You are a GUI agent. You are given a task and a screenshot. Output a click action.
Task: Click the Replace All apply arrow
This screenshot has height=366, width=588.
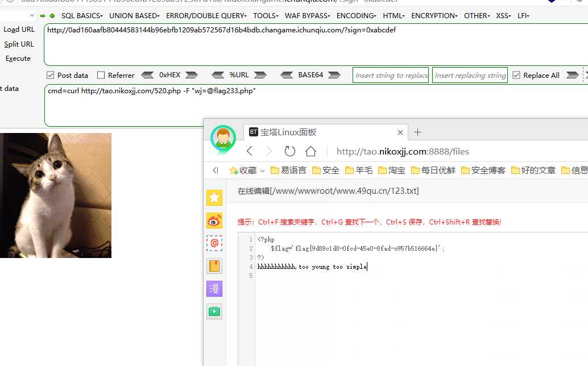point(572,75)
